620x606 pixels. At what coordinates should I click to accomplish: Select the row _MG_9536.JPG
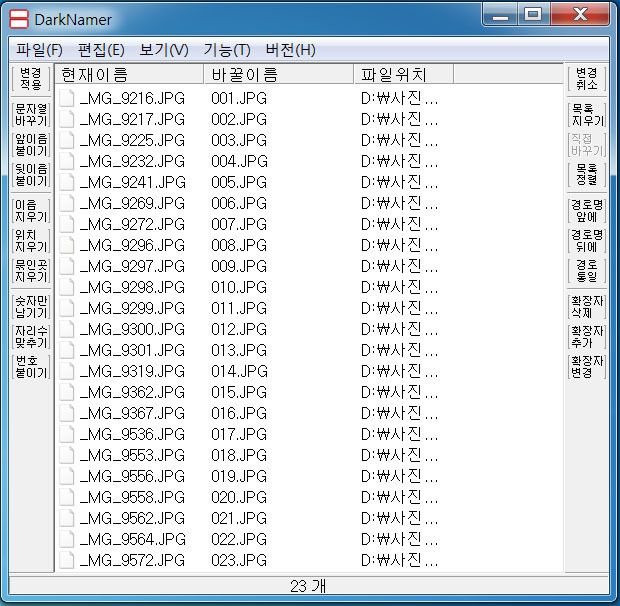(x=255, y=434)
